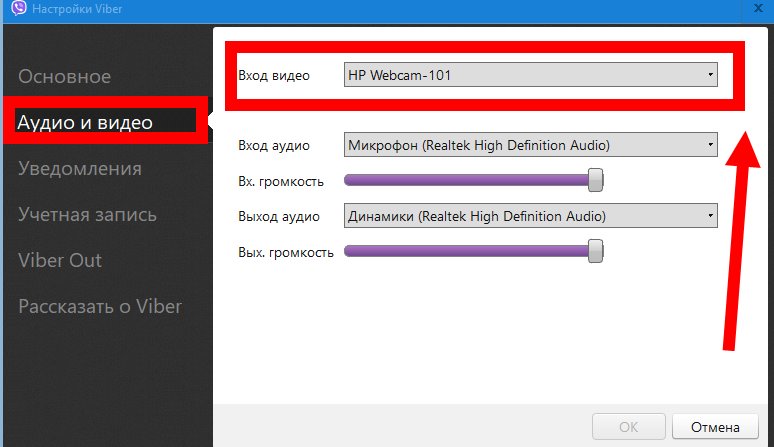Click the Вх. громкость label

tap(281, 182)
